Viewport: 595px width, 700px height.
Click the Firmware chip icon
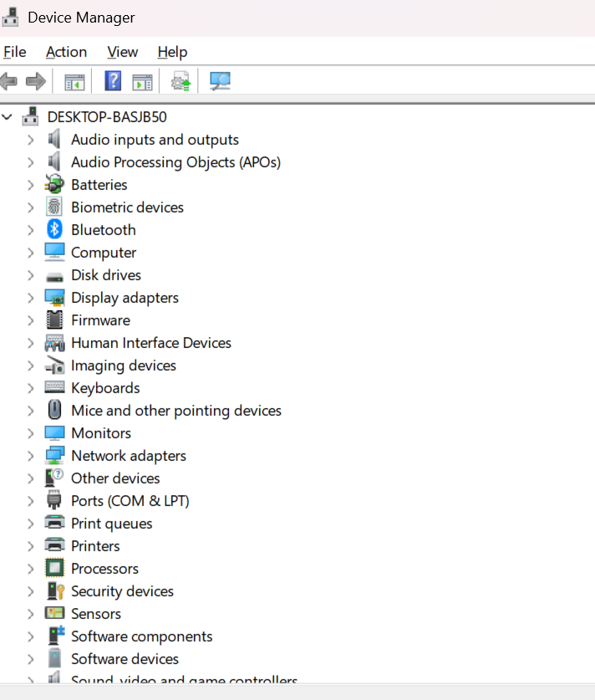point(54,320)
